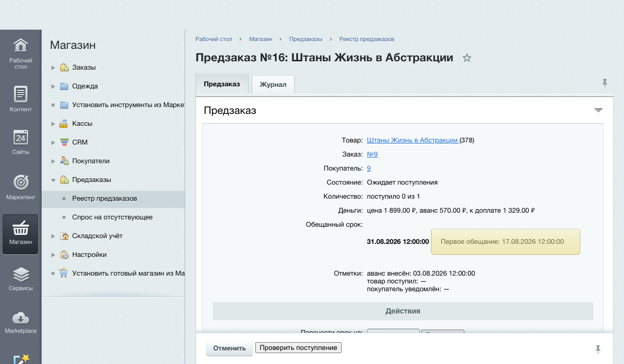The height and width of the screenshot is (364, 624).
Task: Click the Складской учёт warehouse icon
Action: tap(64, 236)
